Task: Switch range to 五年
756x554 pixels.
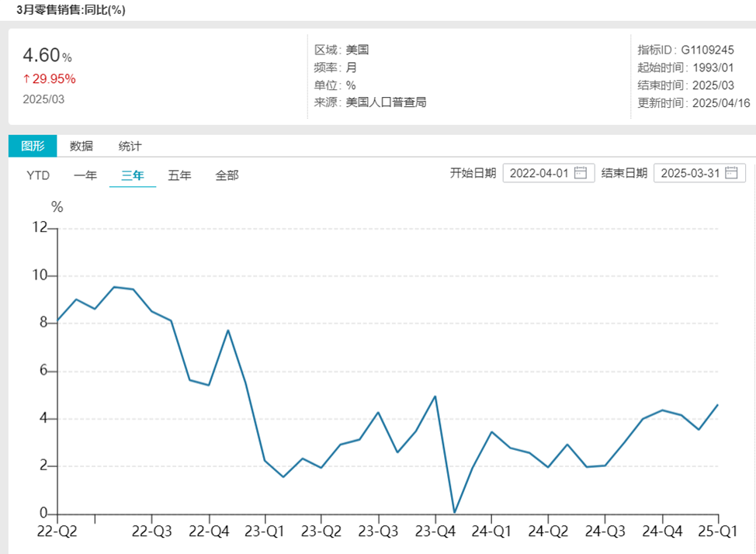Action: pyautogui.click(x=179, y=175)
